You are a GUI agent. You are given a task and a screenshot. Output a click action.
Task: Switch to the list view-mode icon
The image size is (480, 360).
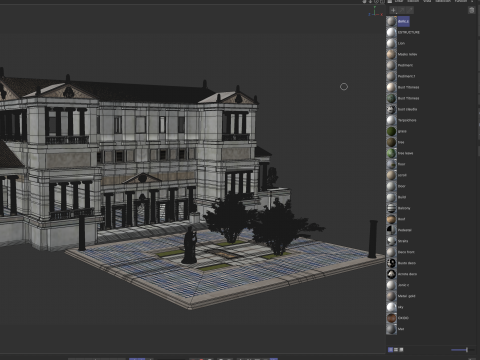pos(396,350)
